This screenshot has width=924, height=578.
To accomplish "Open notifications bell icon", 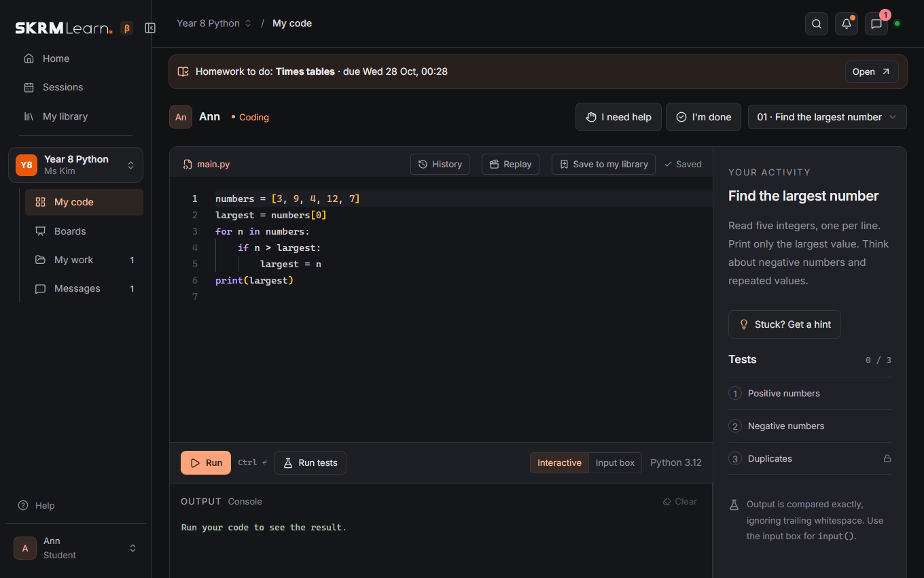I will (x=847, y=24).
